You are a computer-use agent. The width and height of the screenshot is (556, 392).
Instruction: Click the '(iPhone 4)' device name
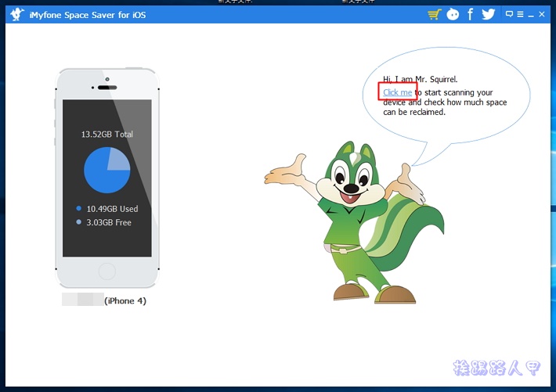coord(125,300)
